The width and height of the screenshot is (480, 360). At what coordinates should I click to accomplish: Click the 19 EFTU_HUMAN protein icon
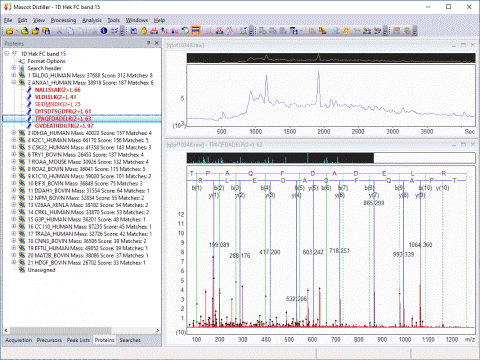point(22,248)
